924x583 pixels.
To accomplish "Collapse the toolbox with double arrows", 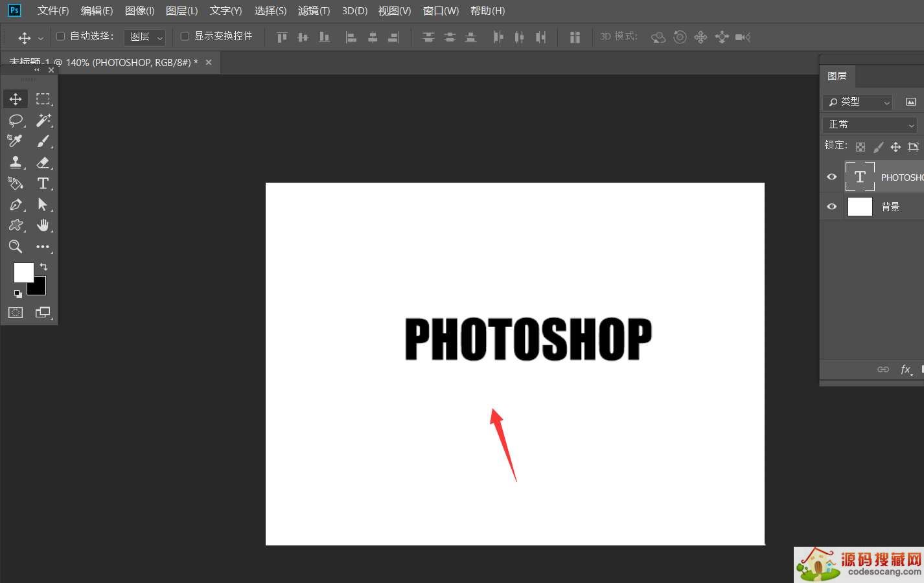I will pos(37,70).
